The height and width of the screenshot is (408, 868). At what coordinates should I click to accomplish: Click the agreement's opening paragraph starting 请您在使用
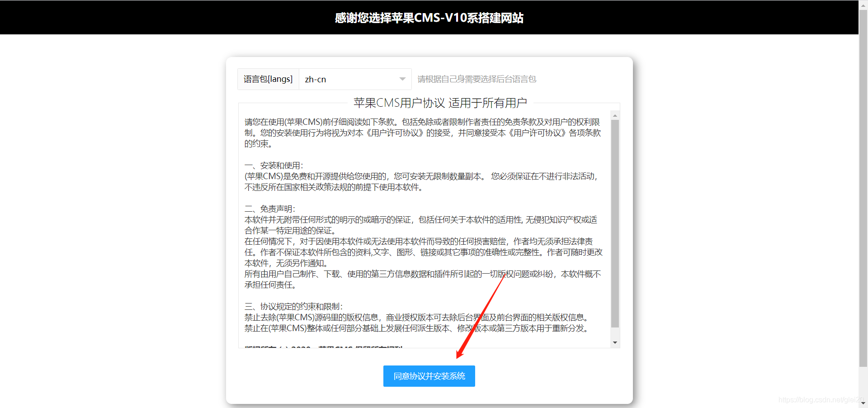pos(422,133)
